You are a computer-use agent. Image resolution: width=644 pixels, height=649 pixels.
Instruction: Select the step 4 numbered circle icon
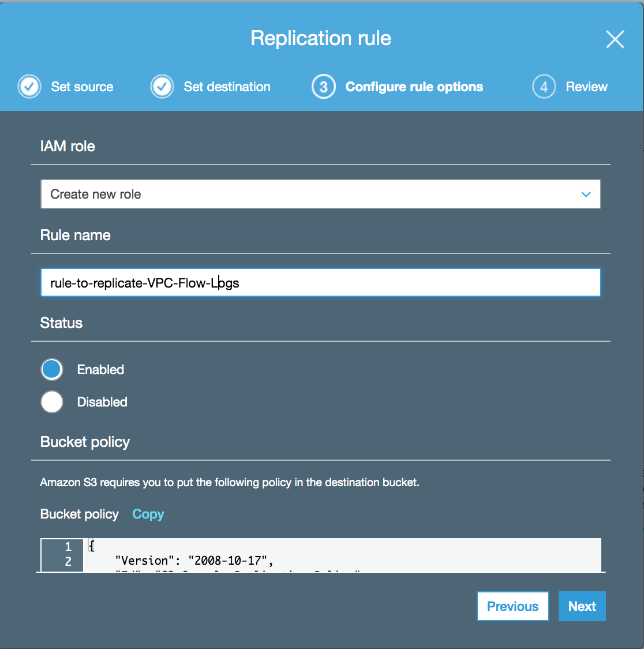coord(543,86)
